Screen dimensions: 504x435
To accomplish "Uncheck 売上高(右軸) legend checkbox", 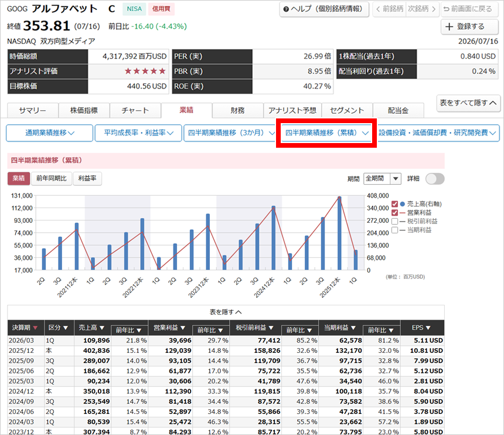I will (395, 204).
